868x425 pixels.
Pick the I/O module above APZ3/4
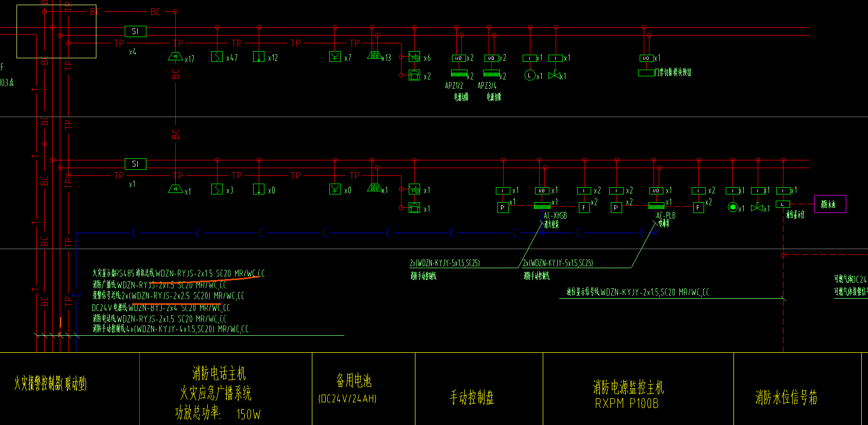492,58
